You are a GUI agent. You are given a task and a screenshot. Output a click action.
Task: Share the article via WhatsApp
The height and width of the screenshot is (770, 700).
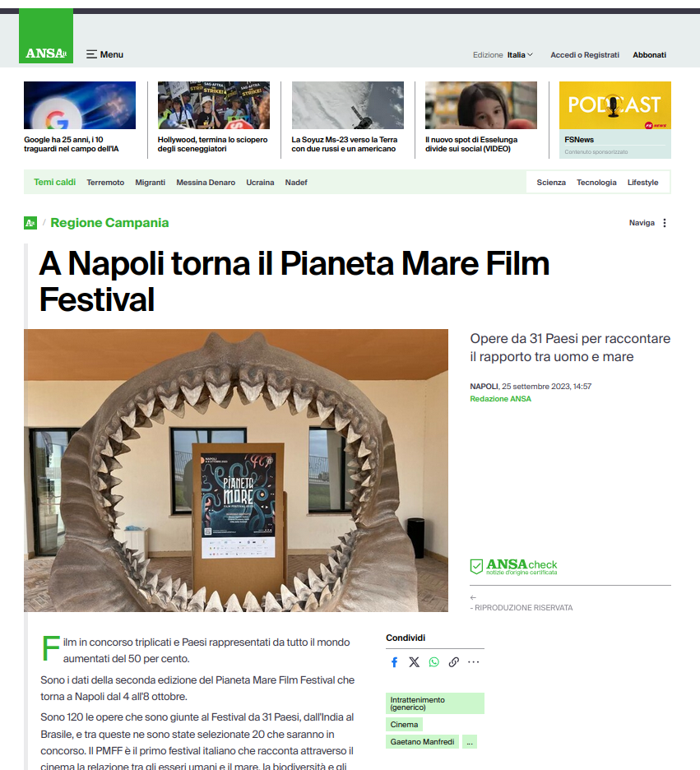[434, 662]
